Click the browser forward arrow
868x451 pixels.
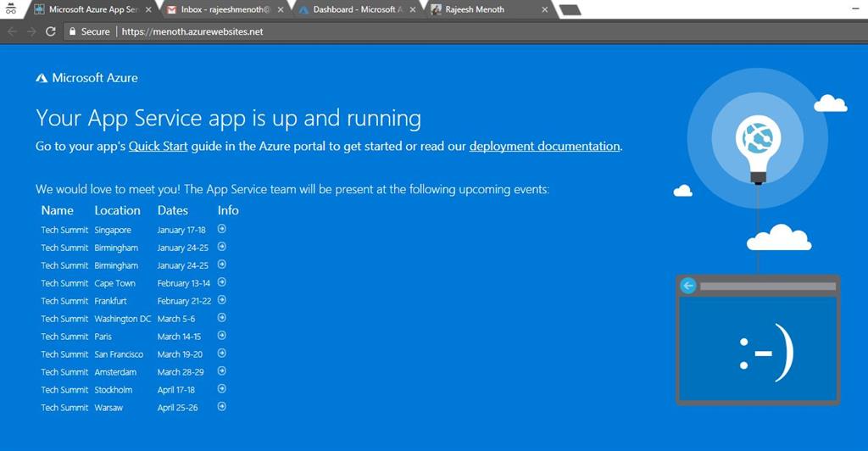click(31, 31)
